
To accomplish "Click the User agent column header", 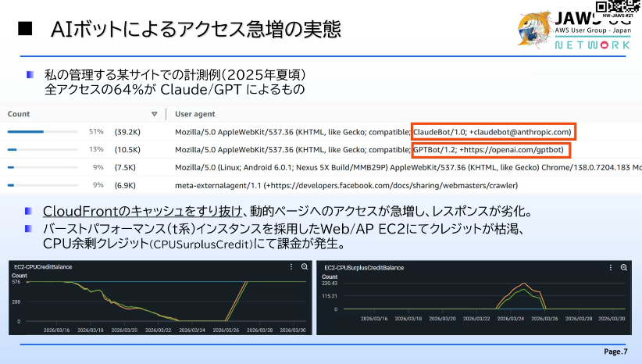I will pyautogui.click(x=195, y=114).
